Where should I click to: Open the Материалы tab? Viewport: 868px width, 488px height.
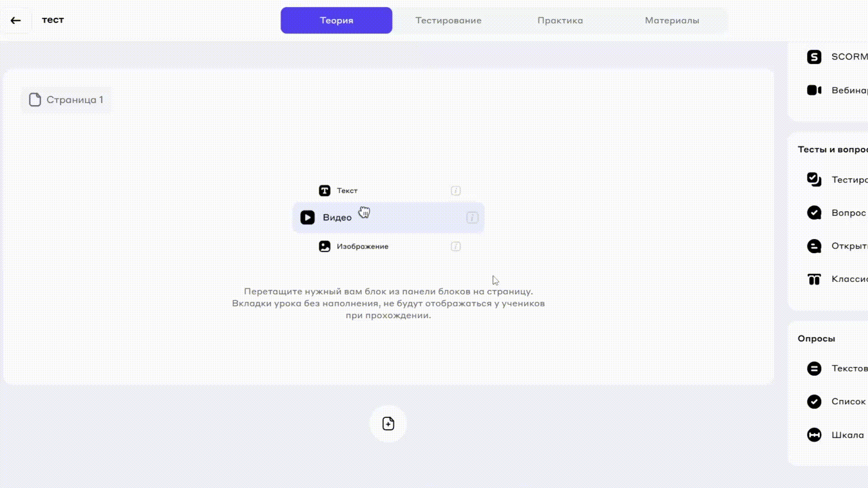[x=672, y=20]
